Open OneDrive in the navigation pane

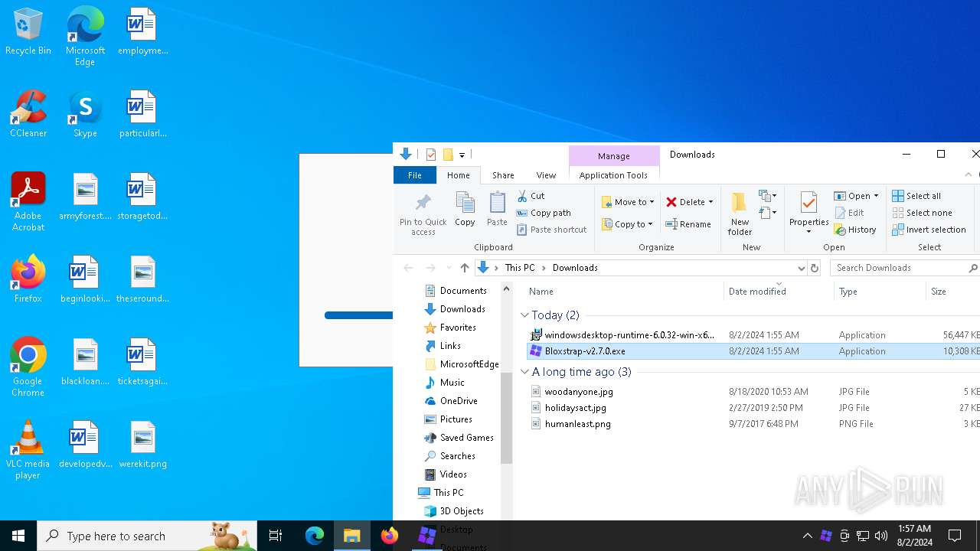pyautogui.click(x=459, y=401)
